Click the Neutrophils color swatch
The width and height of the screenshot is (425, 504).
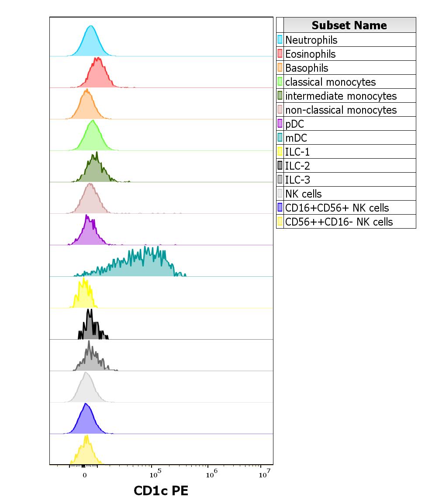(x=280, y=39)
